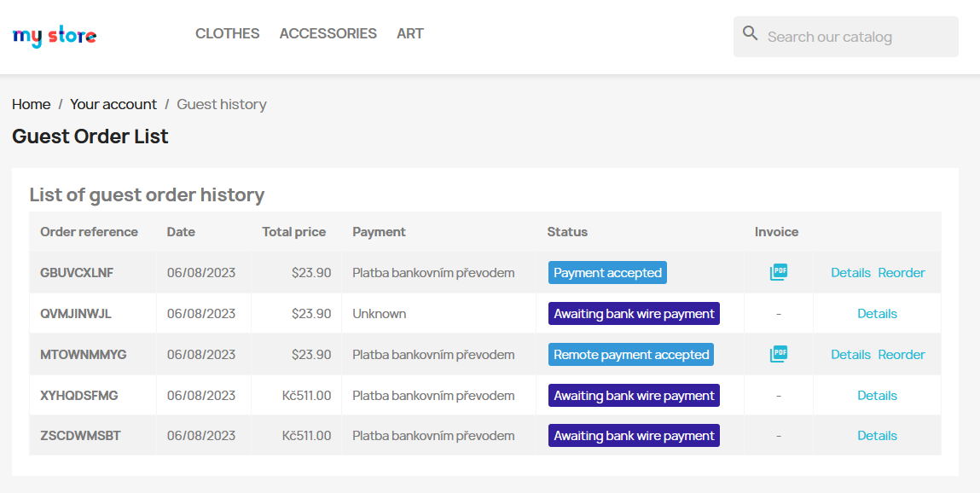Open Details for order ZSCDWMSBT
Viewport: 980px width, 493px height.
pyautogui.click(x=877, y=436)
